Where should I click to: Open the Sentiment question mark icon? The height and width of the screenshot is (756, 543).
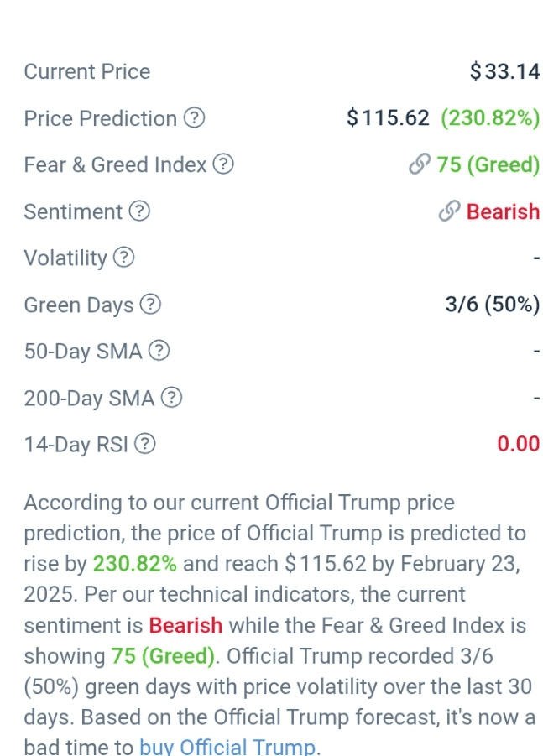click(x=139, y=211)
